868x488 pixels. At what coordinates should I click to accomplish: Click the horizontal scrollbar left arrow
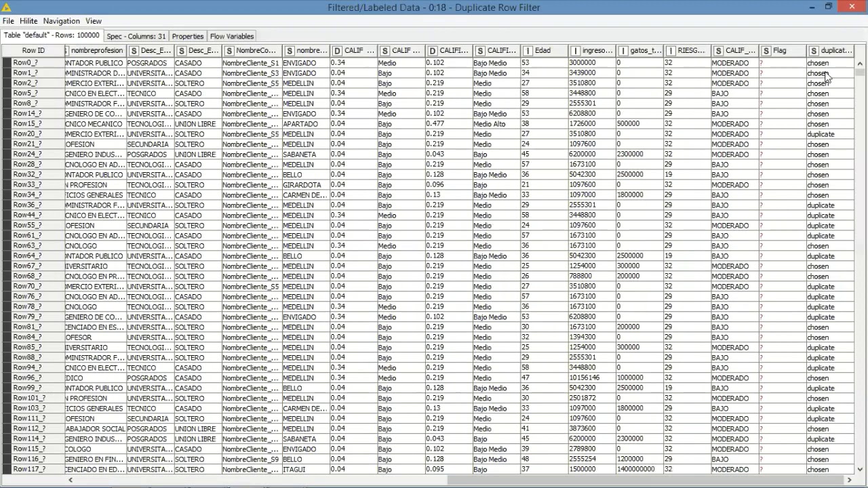(x=71, y=480)
